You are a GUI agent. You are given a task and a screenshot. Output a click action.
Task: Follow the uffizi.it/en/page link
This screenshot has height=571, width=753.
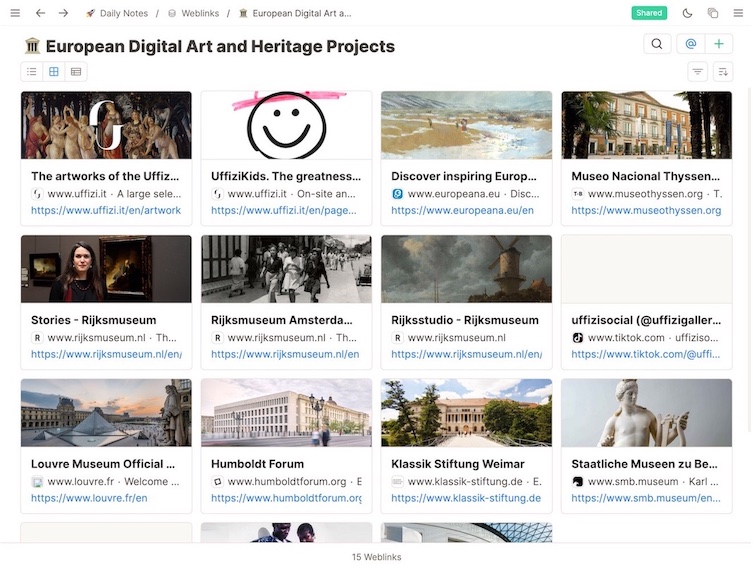pyautogui.click(x=284, y=210)
